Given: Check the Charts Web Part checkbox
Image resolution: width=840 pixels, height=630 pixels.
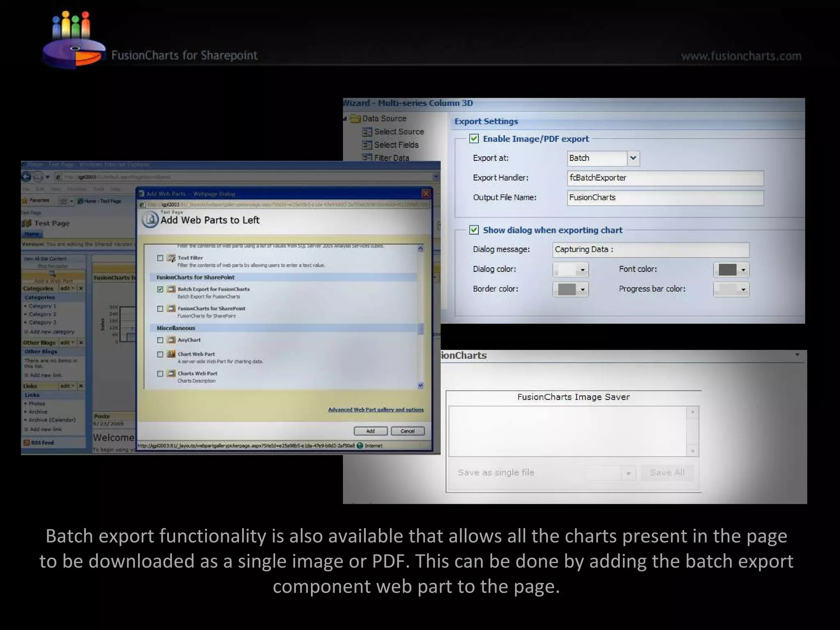Looking at the screenshot, I should (x=160, y=374).
